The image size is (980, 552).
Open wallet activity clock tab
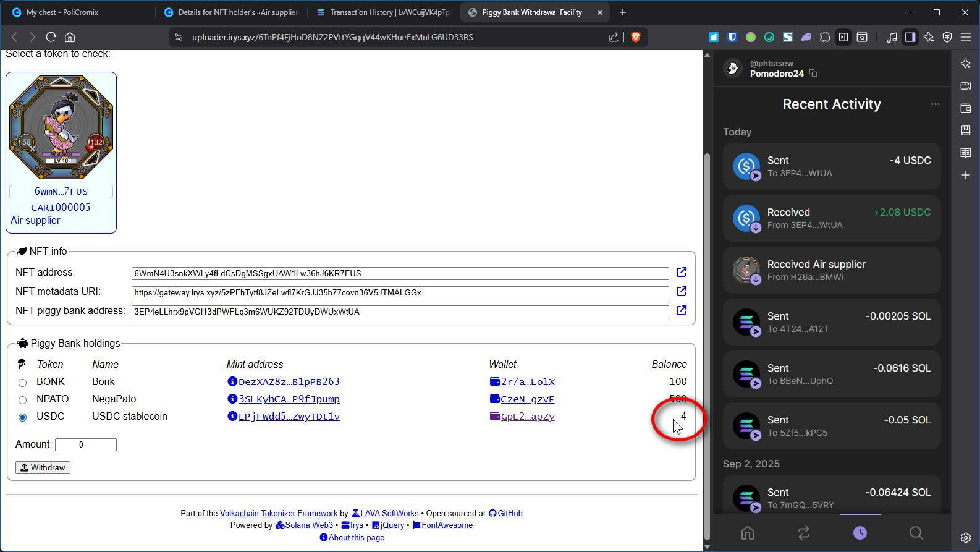tap(860, 533)
